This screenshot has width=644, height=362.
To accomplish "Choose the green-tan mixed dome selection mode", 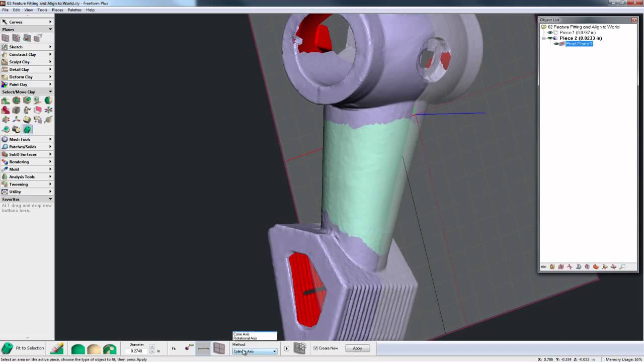I will coord(110,349).
